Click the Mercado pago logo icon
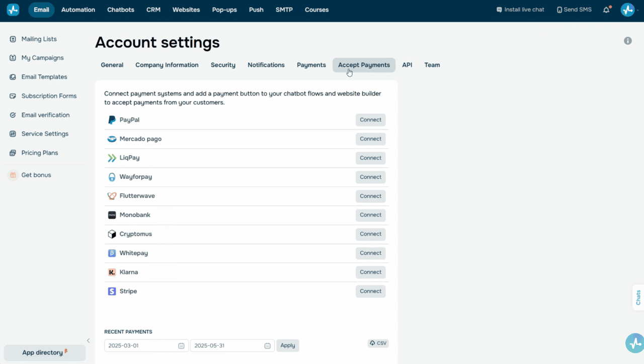The image size is (644, 364). tap(112, 139)
